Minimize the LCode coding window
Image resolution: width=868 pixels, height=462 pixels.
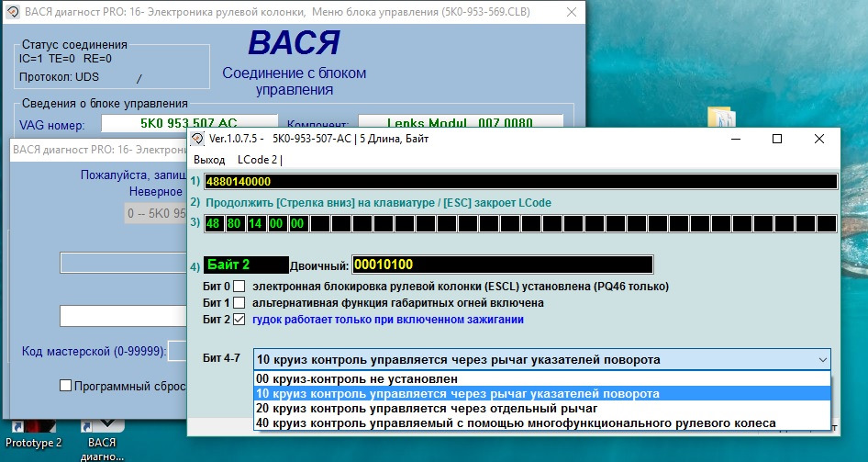pyautogui.click(x=736, y=139)
